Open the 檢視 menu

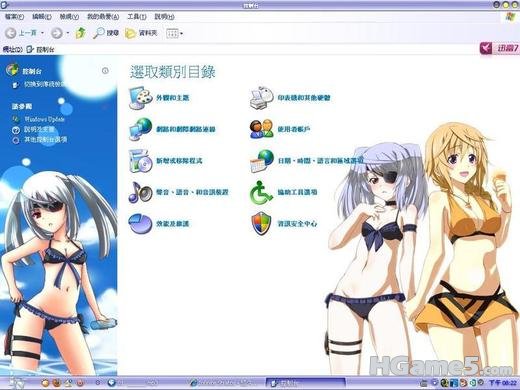[x=69, y=16]
